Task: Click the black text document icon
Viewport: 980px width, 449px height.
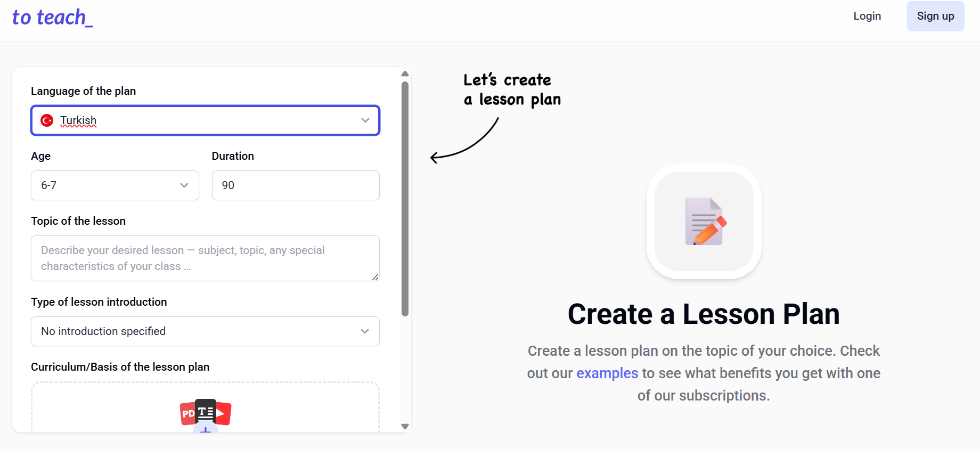Action: coord(206,411)
